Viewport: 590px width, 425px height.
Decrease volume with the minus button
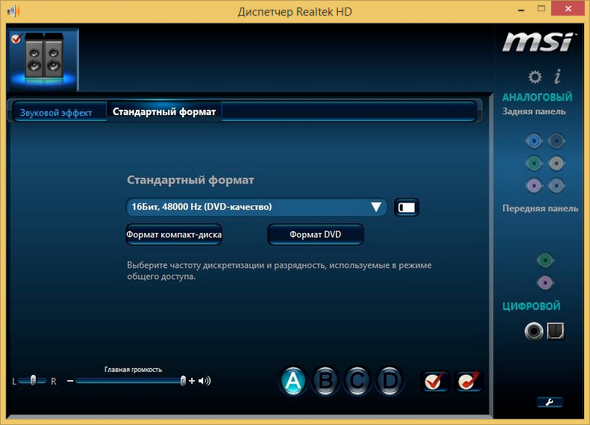70,381
